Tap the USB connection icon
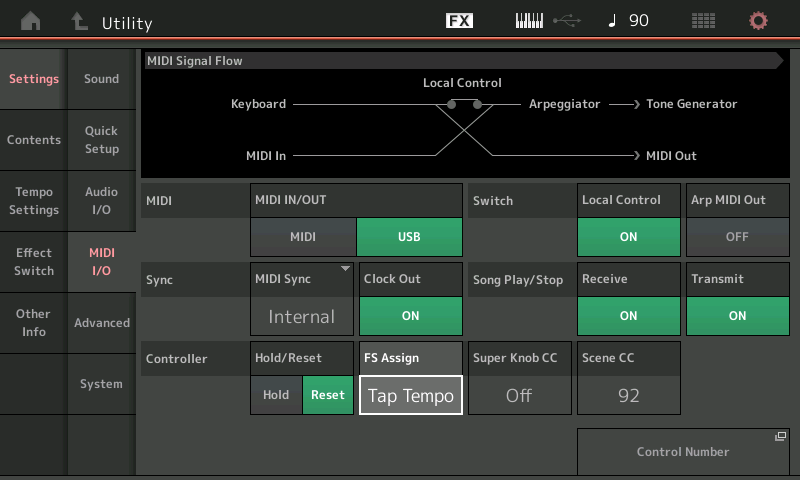Screen dimensions: 800x480 [567, 21]
